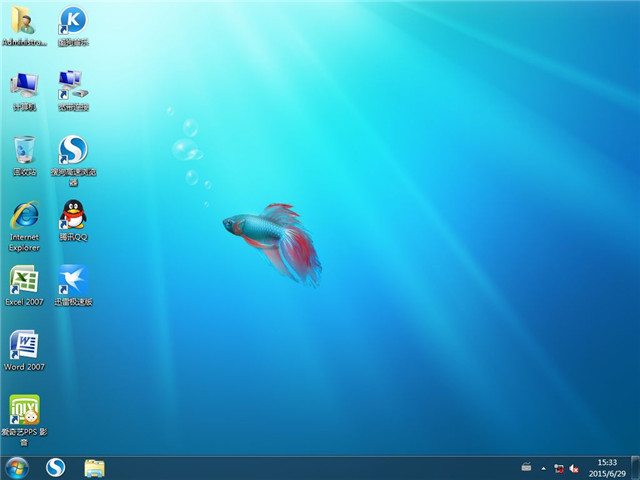Image resolution: width=640 pixels, height=480 pixels.
Task: Click the Show Desktop strip beside the clock
Action: click(x=636, y=468)
